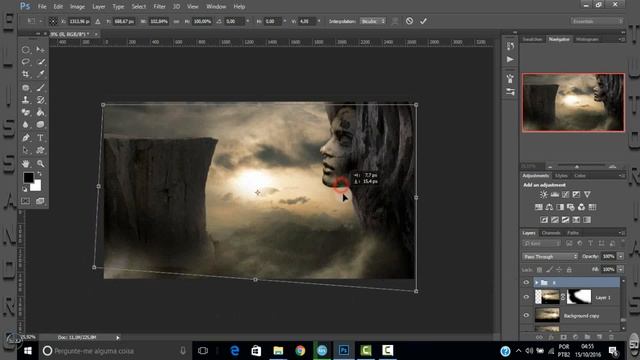This screenshot has width=640, height=360.
Task: Expand the group folder triangle in Layers
Action: [x=536, y=282]
